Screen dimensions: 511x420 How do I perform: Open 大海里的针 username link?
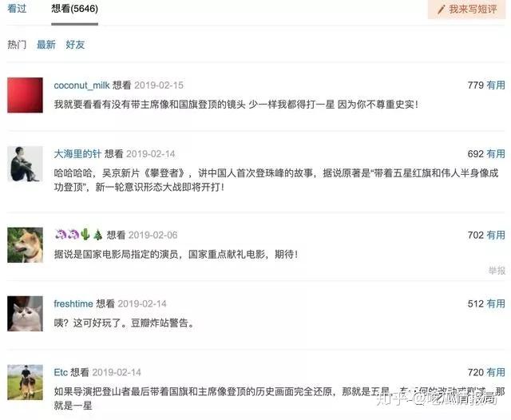77,154
